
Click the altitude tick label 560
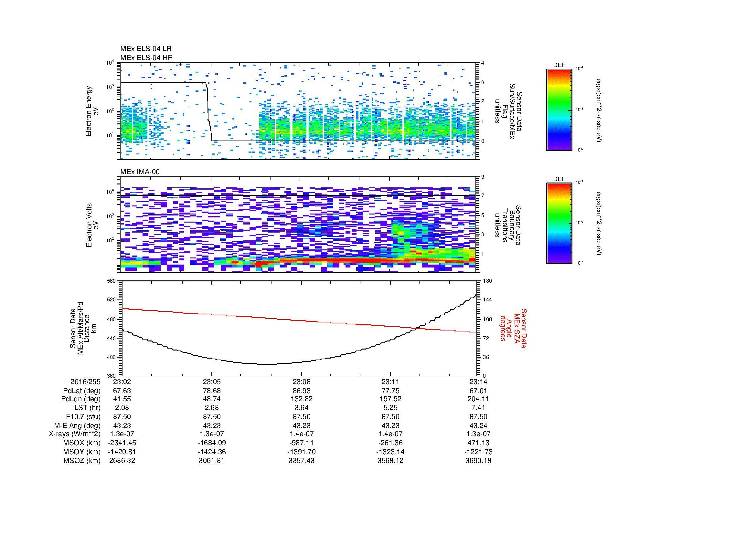[x=112, y=281]
